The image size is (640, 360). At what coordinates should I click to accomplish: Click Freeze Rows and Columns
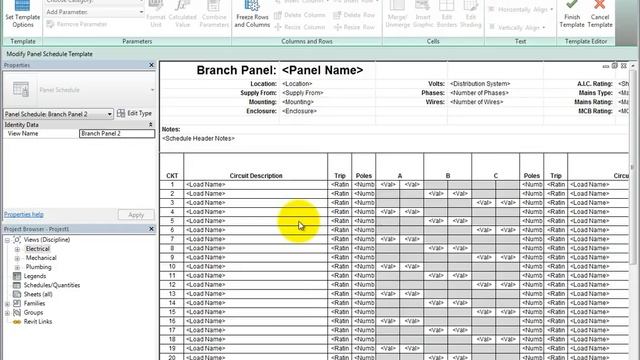click(252, 14)
